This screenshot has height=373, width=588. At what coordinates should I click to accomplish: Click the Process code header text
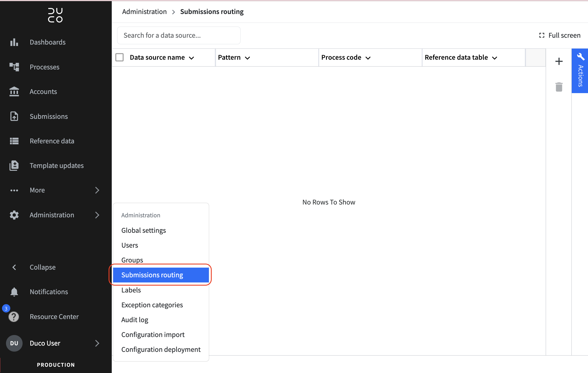point(341,57)
